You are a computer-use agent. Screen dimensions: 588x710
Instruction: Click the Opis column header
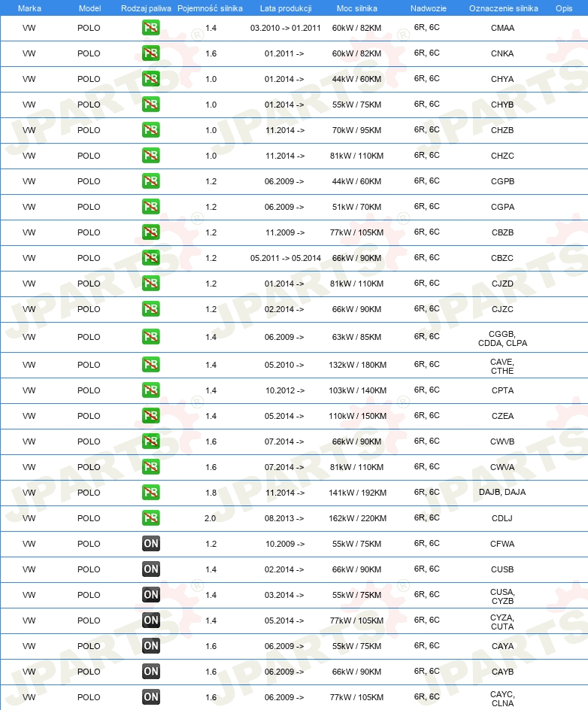tap(564, 8)
